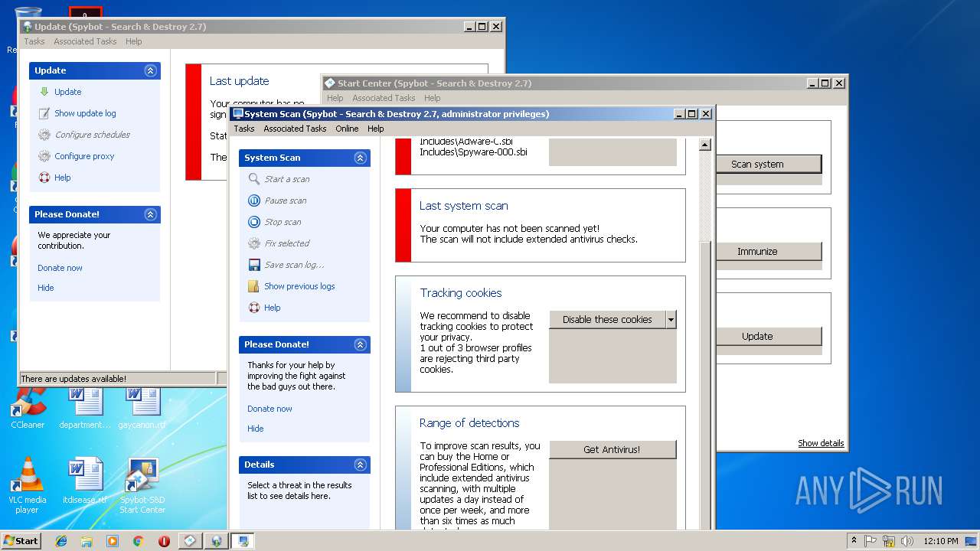Screen dimensions: 980x551
Task: Click the volume speaker tray icon
Action: pyautogui.click(x=906, y=541)
